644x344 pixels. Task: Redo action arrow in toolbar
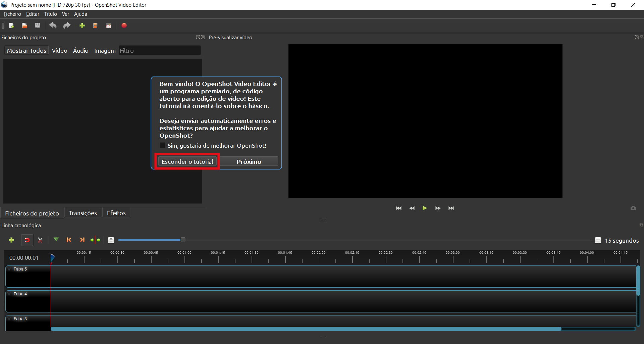(x=67, y=26)
